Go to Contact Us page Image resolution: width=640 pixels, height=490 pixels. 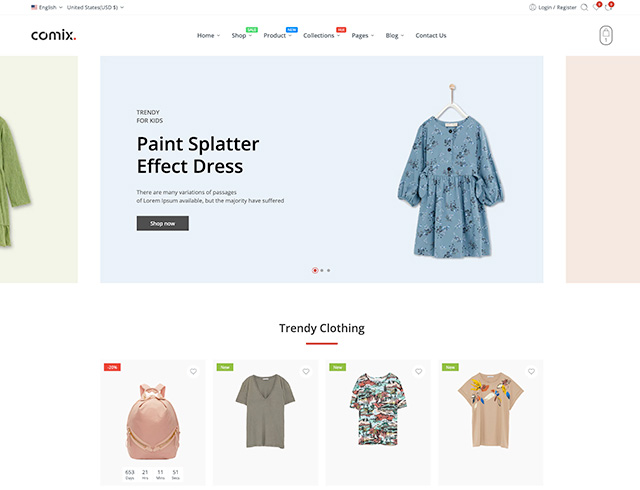coord(431,36)
